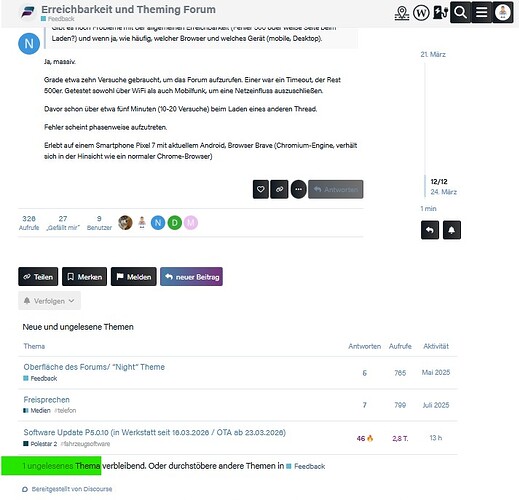The width and height of the screenshot is (519, 500).
Task: Click Juli 2025 activity date
Action: [x=436, y=405]
